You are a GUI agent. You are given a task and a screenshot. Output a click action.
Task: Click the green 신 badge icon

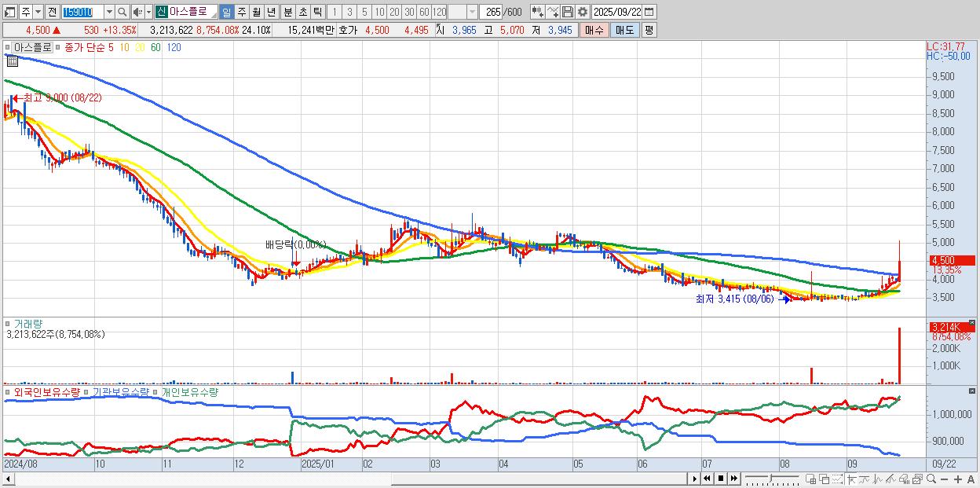[x=161, y=12]
